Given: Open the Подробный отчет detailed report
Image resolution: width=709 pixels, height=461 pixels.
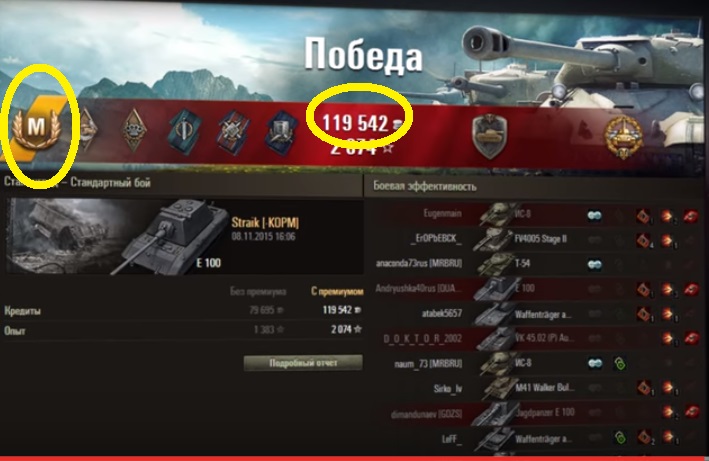Looking at the screenshot, I should [303, 363].
